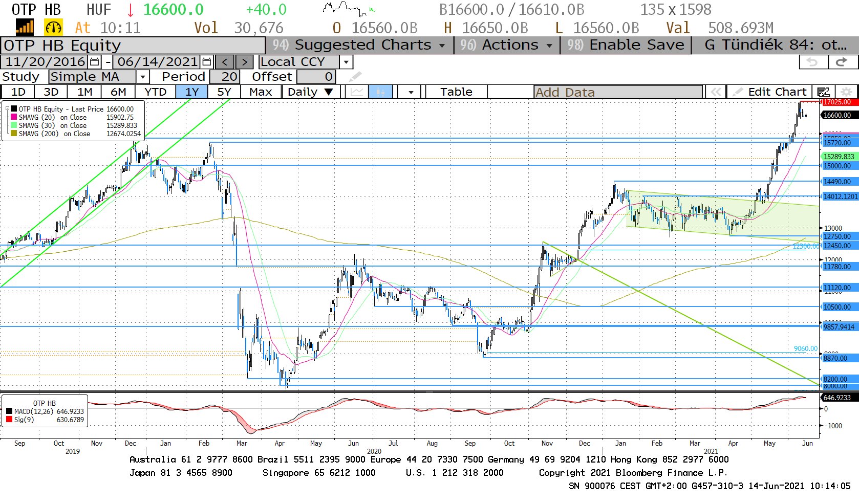Select the 1M range tab
Image resolution: width=859 pixels, height=504 pixels.
coord(84,92)
